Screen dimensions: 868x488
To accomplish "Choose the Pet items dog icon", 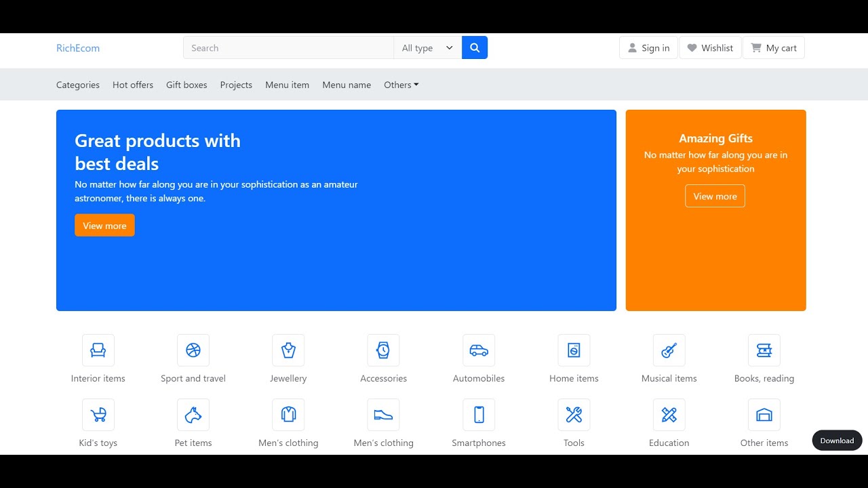I will click(193, 415).
